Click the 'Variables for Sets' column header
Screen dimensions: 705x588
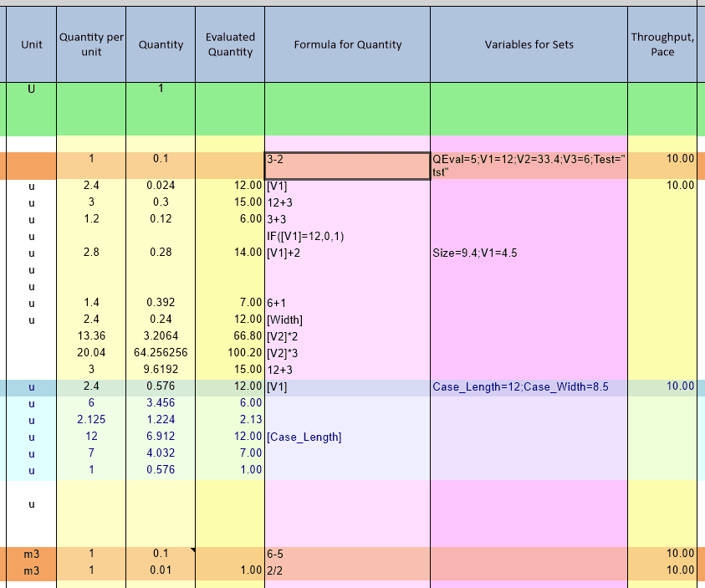click(529, 45)
